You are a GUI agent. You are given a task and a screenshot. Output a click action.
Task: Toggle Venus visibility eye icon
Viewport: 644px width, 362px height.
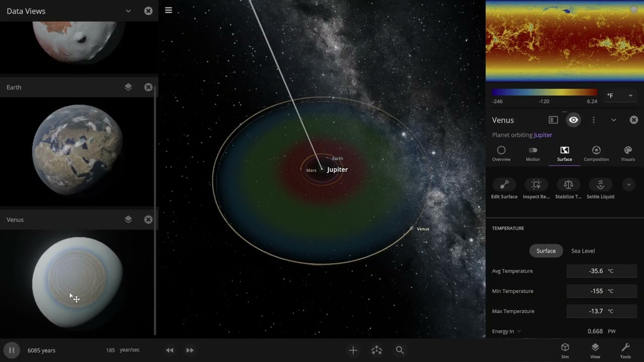pyautogui.click(x=574, y=120)
